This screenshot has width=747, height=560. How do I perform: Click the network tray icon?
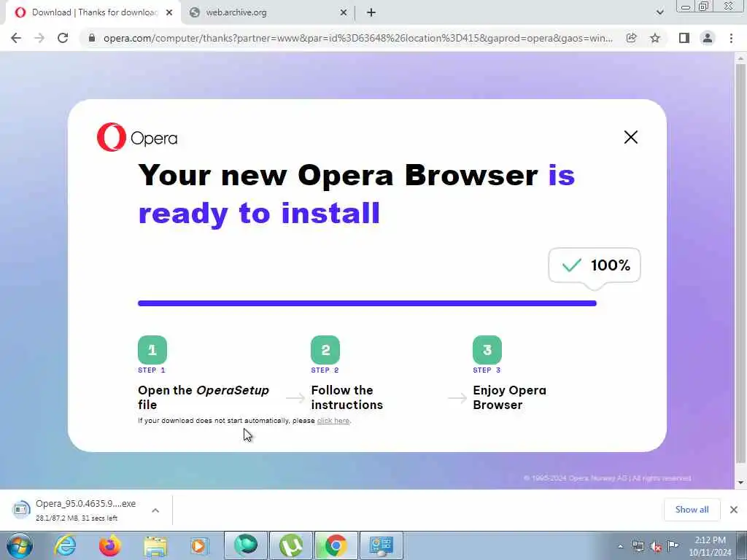638,546
